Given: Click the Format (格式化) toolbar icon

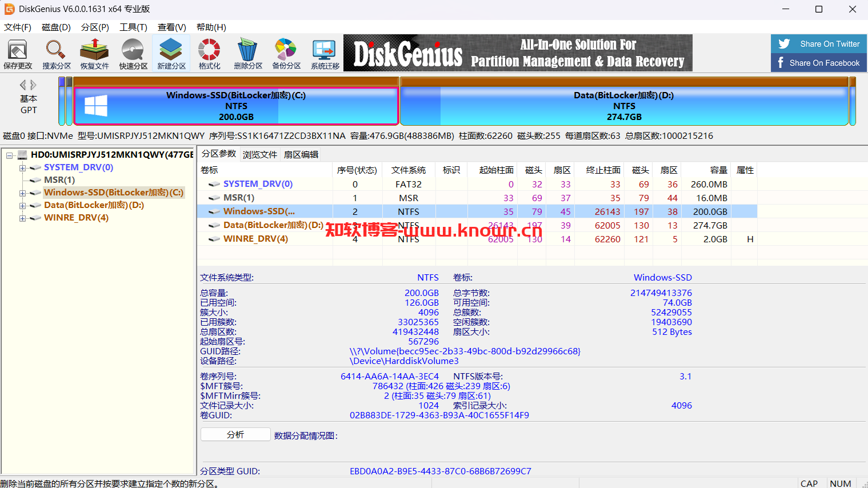Looking at the screenshot, I should pos(210,54).
